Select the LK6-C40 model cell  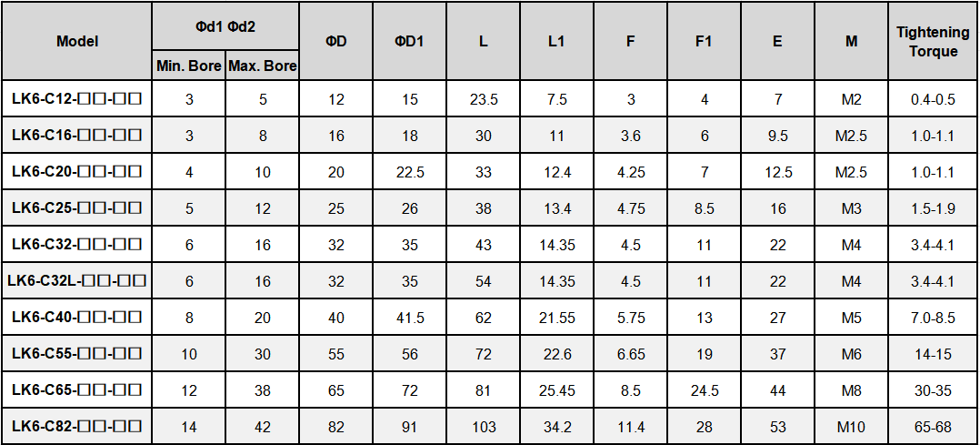(77, 318)
